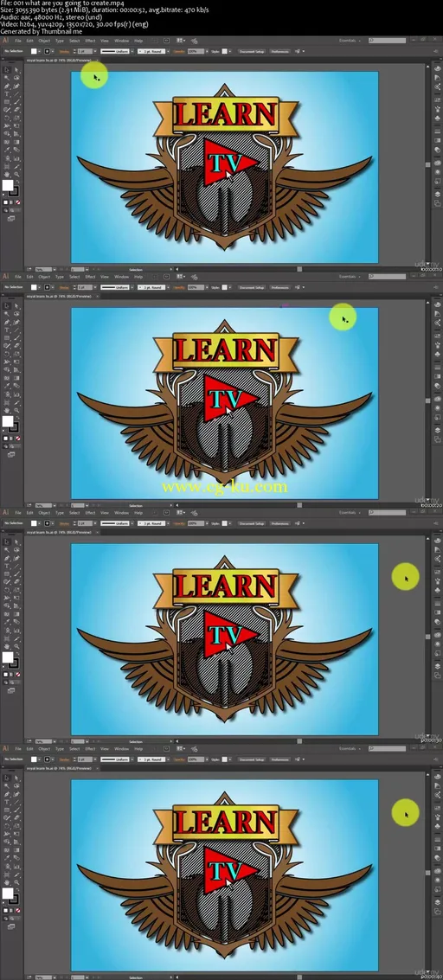Click the white Fill swatch in the top frame toolbar

(7, 184)
